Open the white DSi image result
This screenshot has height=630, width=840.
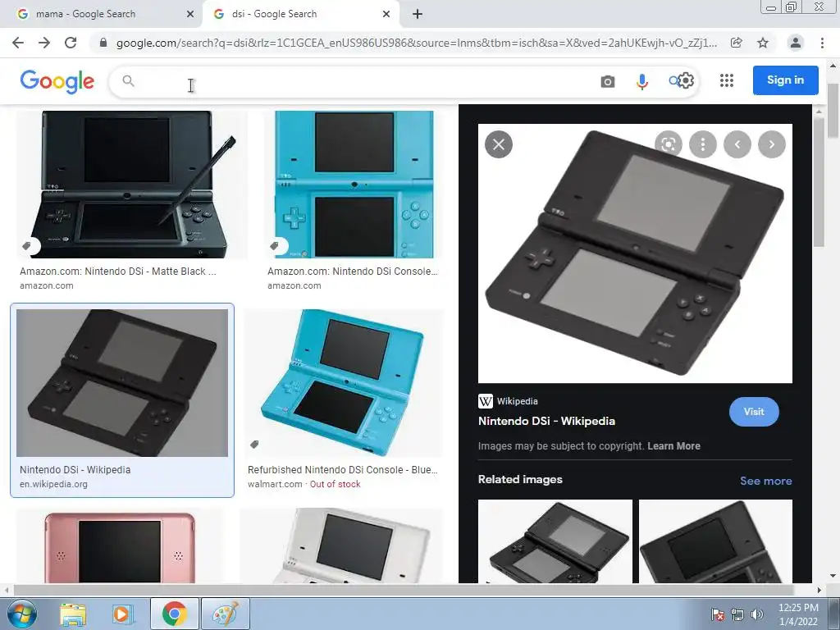pos(341,546)
